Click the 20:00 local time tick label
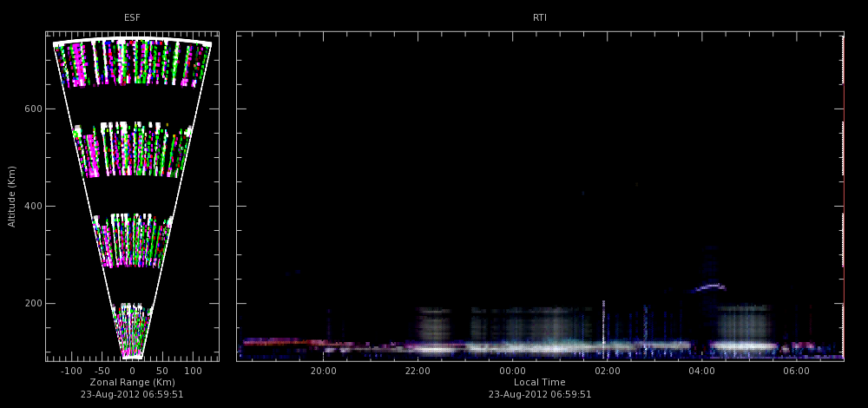This screenshot has width=868, height=408. (323, 371)
